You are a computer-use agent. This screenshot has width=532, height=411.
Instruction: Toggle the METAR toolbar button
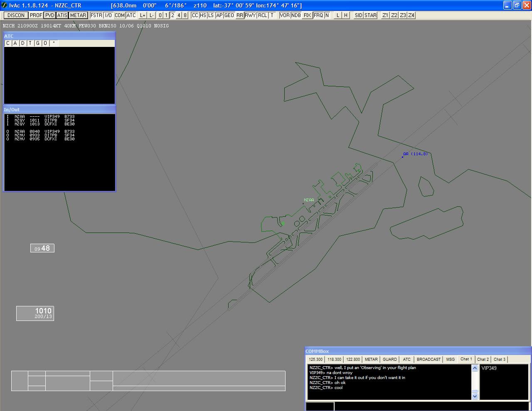[x=78, y=15]
